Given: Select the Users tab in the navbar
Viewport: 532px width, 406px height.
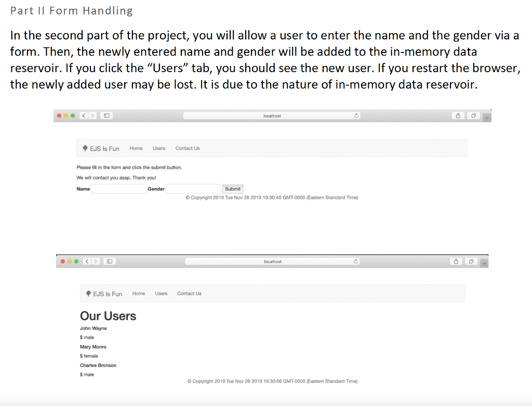Looking at the screenshot, I should point(159,148).
